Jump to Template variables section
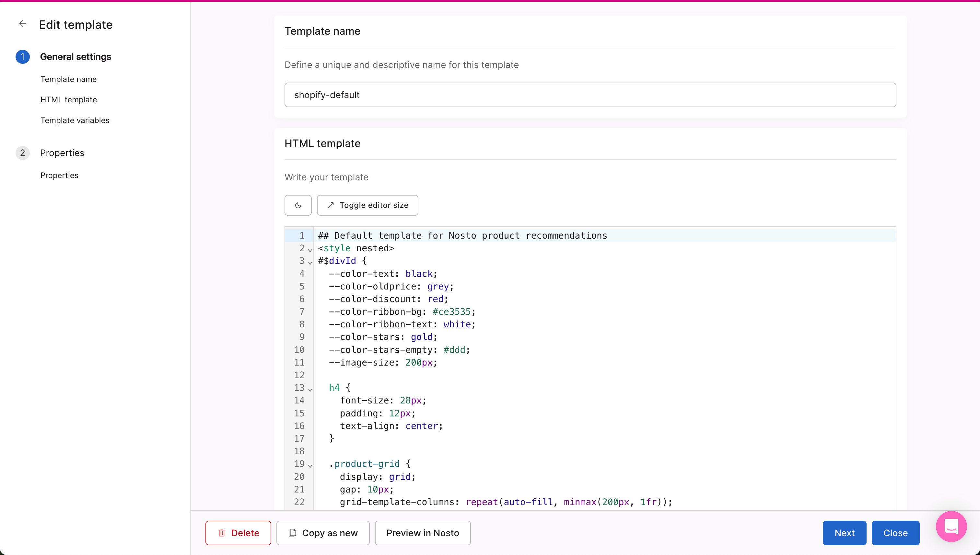Screen dimensions: 980x555 pos(75,120)
